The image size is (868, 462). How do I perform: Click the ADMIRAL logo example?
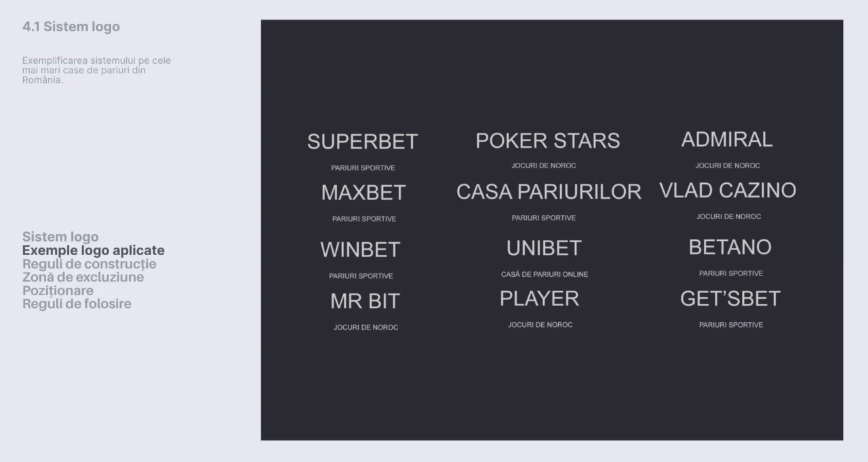[727, 139]
